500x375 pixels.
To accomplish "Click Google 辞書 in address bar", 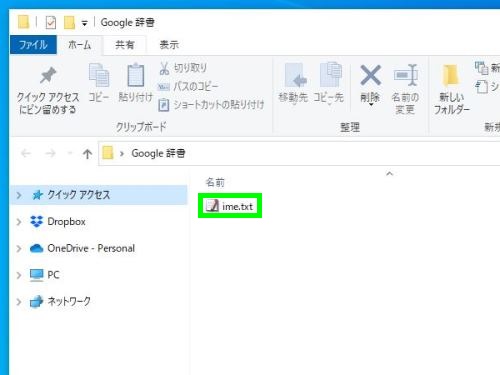I will click(x=158, y=153).
